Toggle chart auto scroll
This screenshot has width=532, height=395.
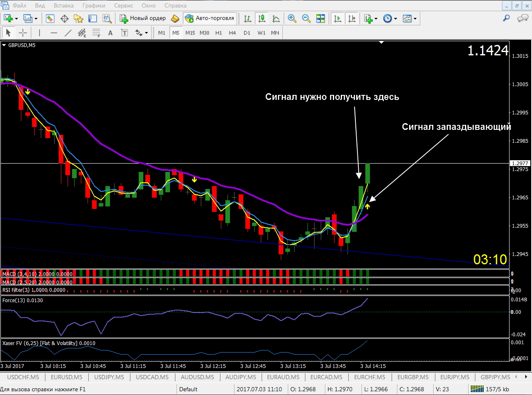click(x=338, y=18)
